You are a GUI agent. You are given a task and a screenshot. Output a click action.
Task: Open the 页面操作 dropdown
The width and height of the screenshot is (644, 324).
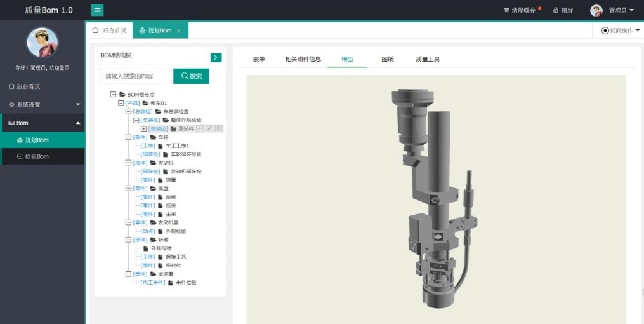click(x=621, y=30)
